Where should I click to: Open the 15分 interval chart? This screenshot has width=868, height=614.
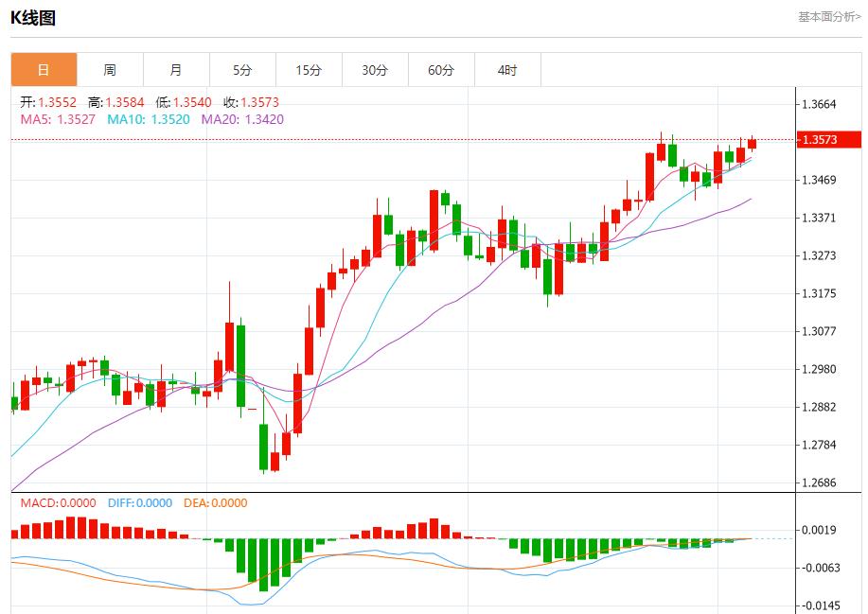coord(309,70)
